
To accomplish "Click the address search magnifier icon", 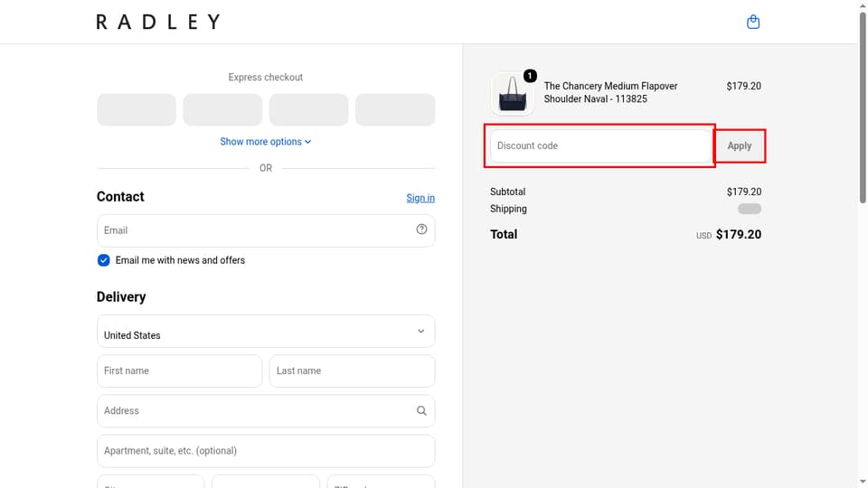I will click(x=421, y=410).
